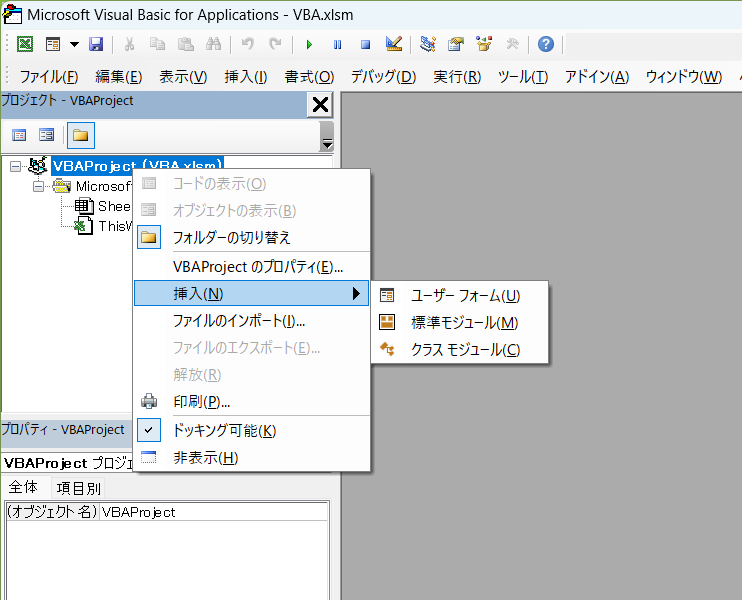Click the standard module icon in submenu
The image size is (742, 600).
387,323
